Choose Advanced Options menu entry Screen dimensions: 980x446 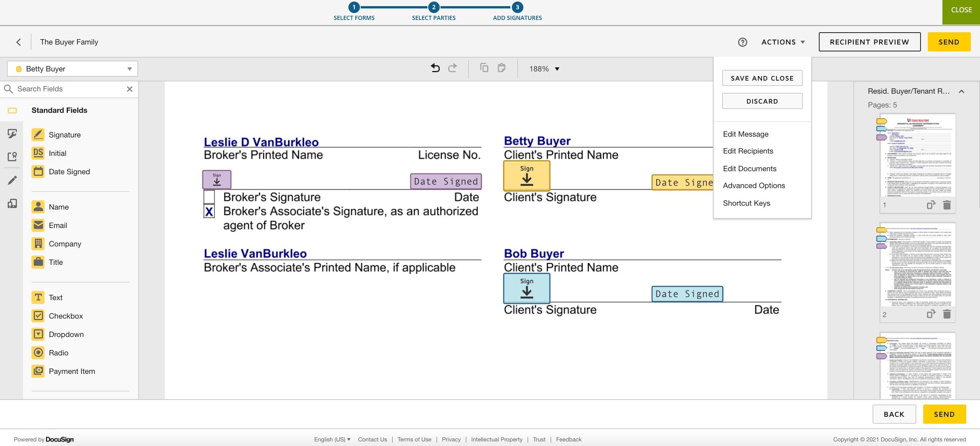[x=754, y=185]
